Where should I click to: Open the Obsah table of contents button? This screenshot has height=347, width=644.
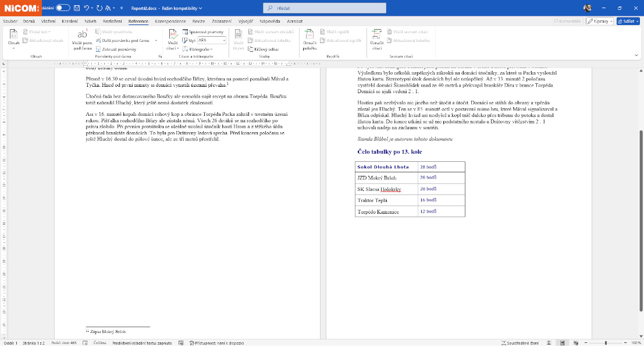tap(13, 40)
